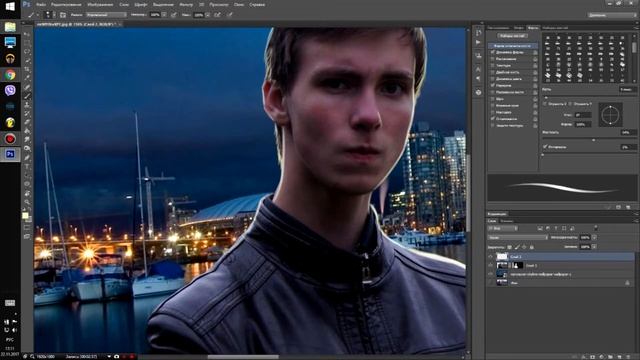
Task: Select the Brush tool in the toolbar
Action: [x=27, y=96]
